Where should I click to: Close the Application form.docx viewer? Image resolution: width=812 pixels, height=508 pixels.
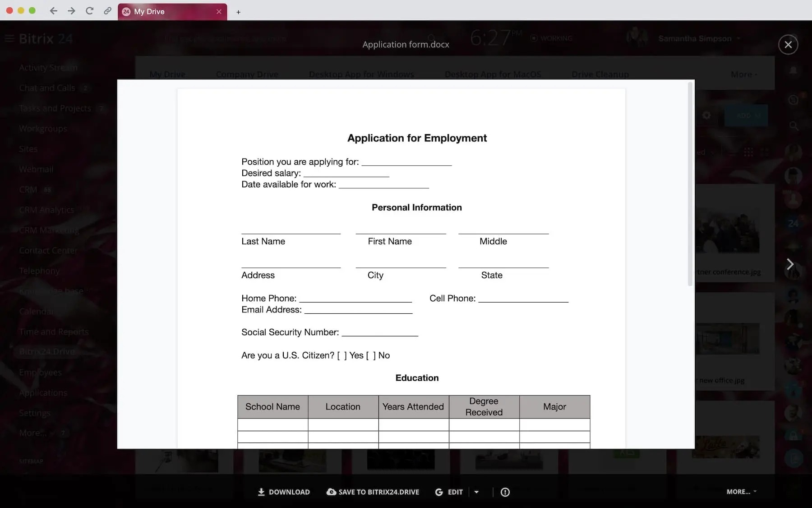point(788,45)
